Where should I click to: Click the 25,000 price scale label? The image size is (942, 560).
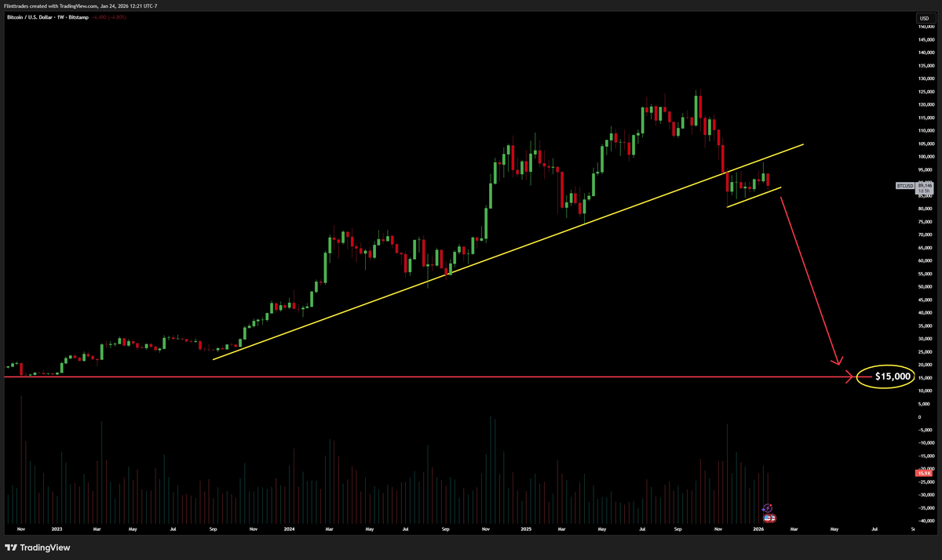[x=926, y=351]
